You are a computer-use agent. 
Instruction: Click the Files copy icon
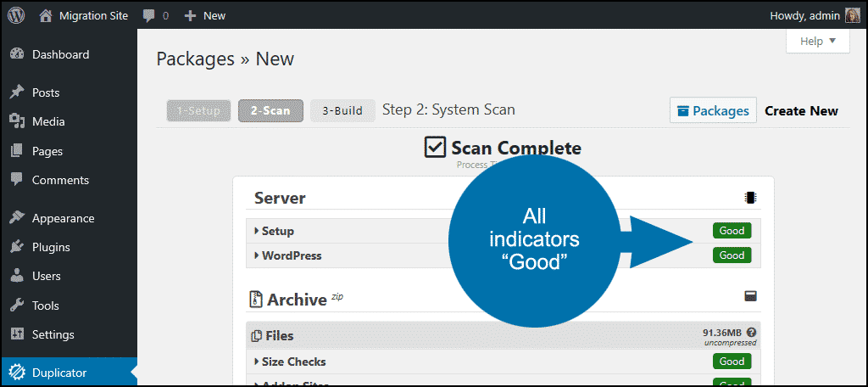pos(256,336)
